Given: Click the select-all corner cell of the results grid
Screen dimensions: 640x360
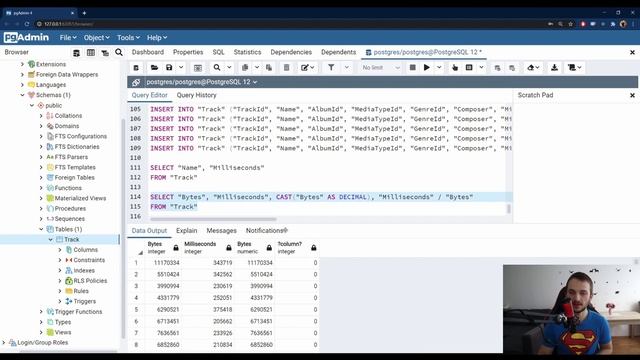Looking at the screenshot, I should (136, 248).
